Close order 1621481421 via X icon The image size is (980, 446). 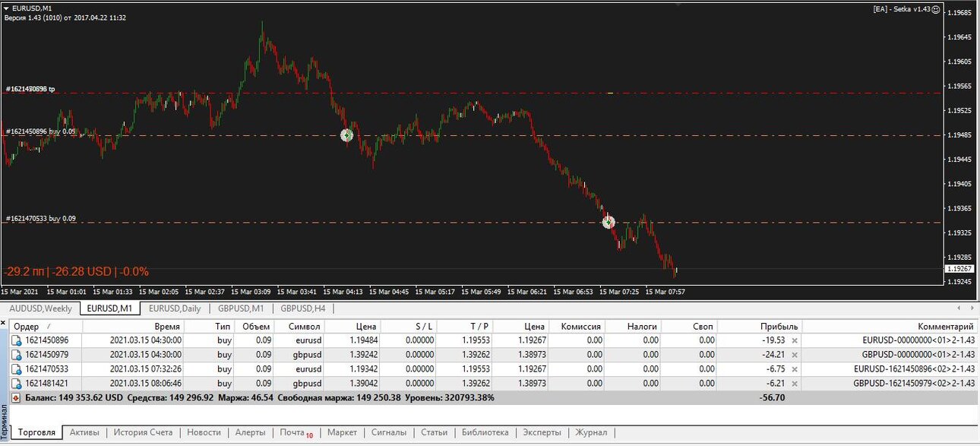pos(795,384)
